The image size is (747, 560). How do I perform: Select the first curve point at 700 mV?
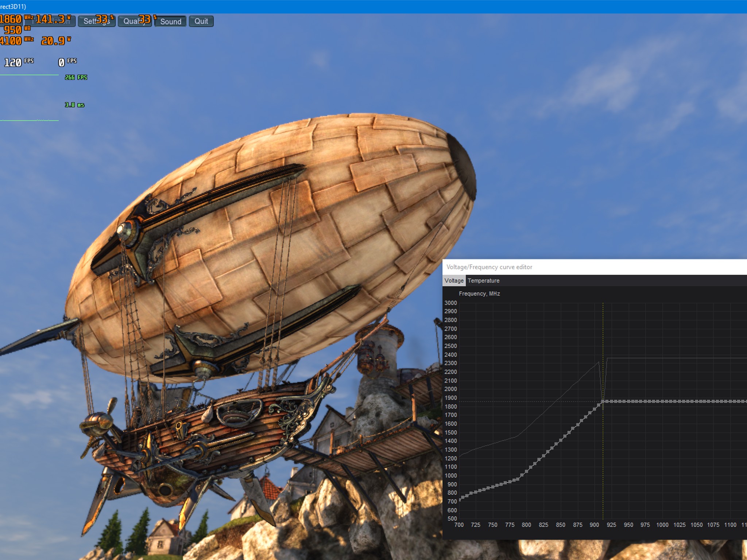[460, 500]
